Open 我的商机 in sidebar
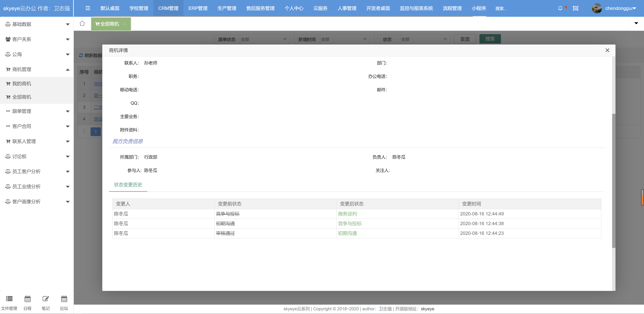Image resolution: width=644 pixels, height=314 pixels. pos(22,84)
